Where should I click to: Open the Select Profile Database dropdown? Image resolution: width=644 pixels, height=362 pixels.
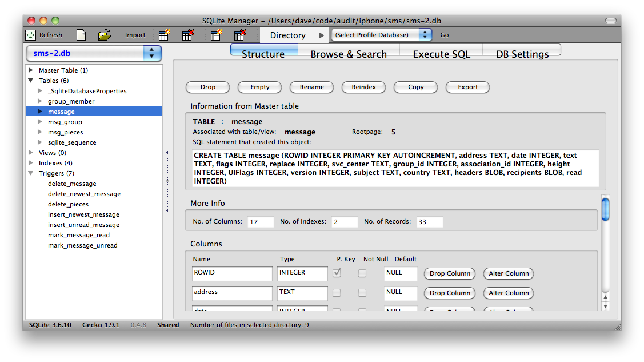(x=381, y=35)
